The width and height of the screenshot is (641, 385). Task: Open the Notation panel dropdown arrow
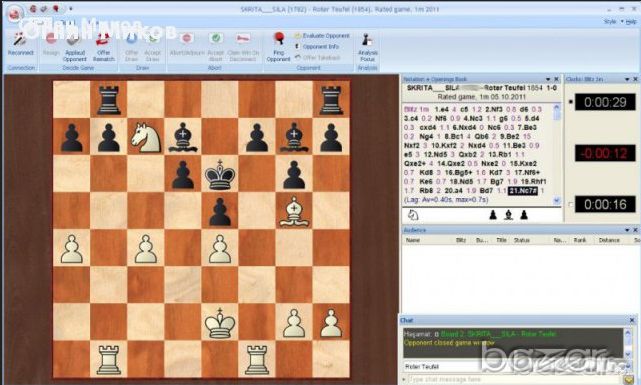[548, 79]
